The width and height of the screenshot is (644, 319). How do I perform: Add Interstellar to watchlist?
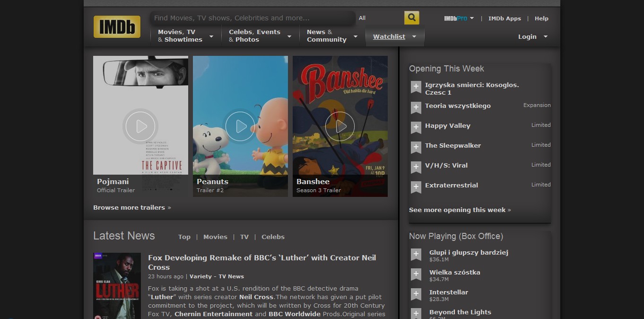coord(416,294)
